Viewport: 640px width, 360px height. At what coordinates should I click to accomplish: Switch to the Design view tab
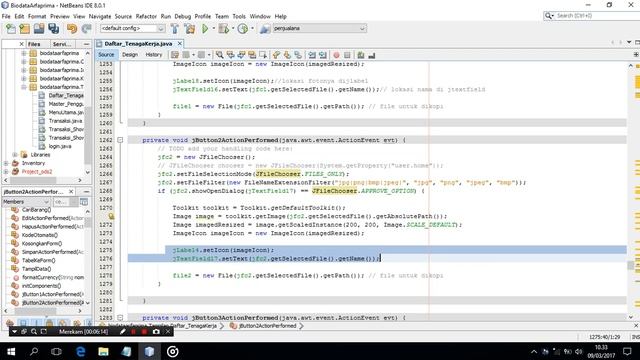point(130,55)
